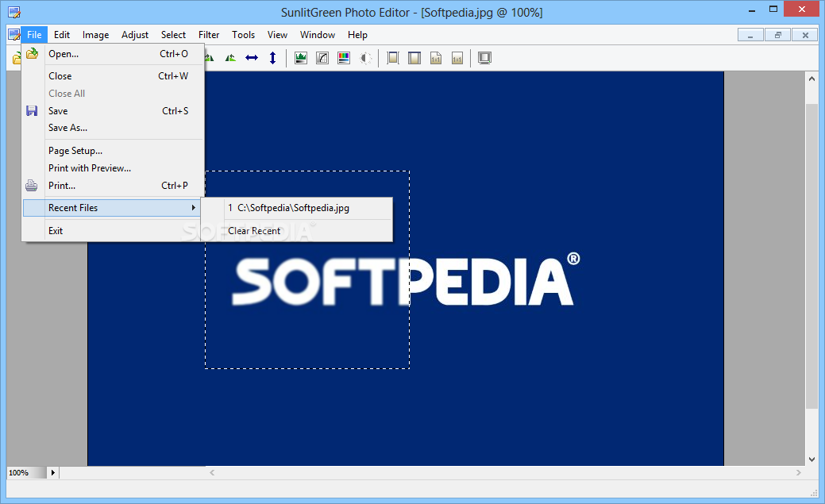Click the document icon left of File menu
The width and height of the screenshot is (825, 504).
coord(14,35)
